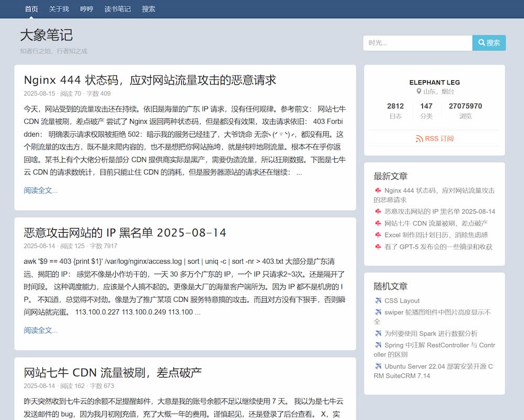Open 看了 GPT-5 发布会 recent article link
Image resolution: width=524 pixels, height=420 pixels.
(x=438, y=247)
